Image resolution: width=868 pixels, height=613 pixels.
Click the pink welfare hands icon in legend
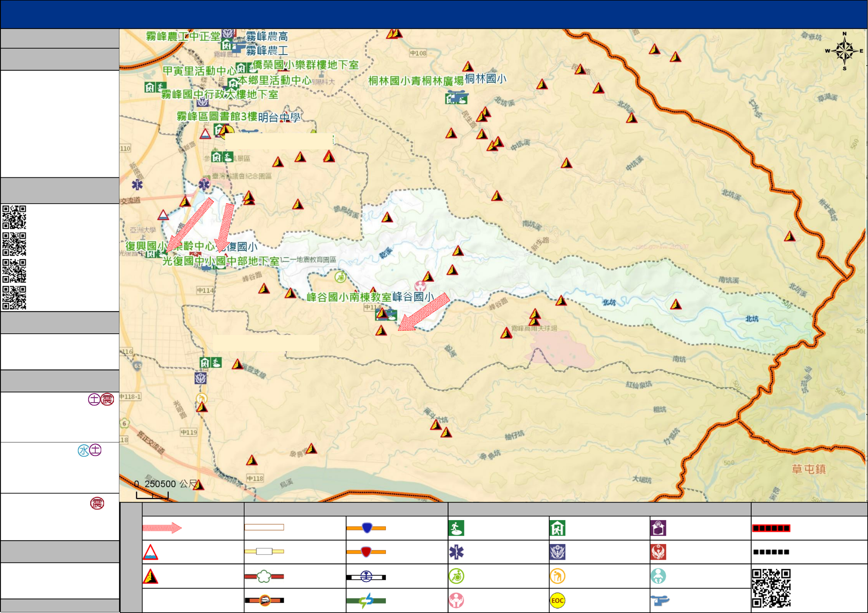pyautogui.click(x=456, y=600)
